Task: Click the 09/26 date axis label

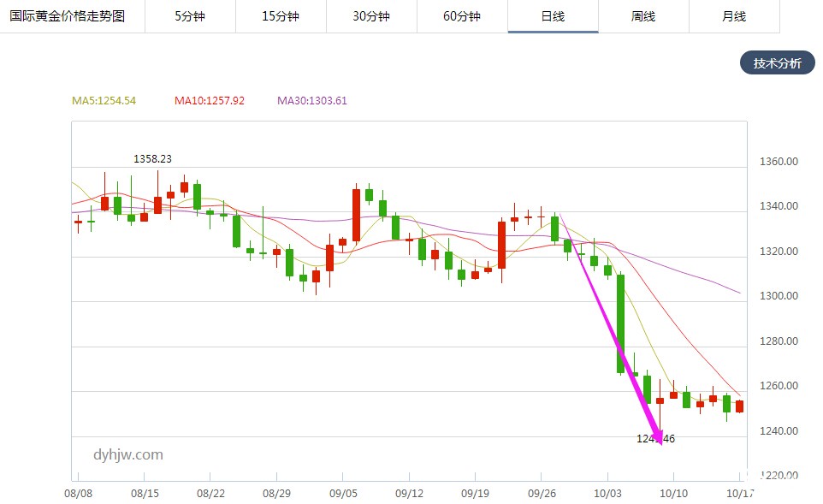Action: pos(541,494)
